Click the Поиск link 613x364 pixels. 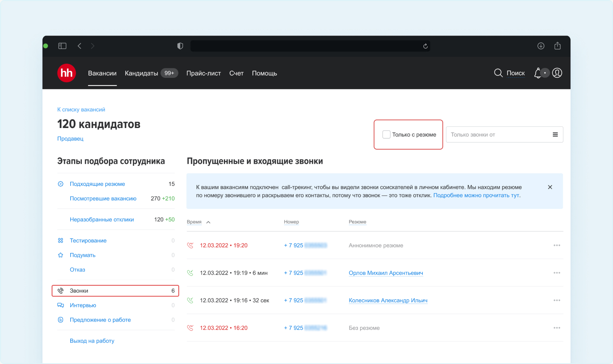[x=516, y=73]
